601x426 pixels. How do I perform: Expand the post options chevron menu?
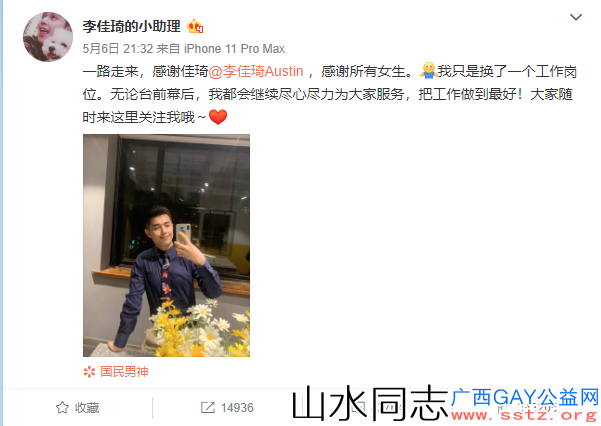click(x=576, y=17)
